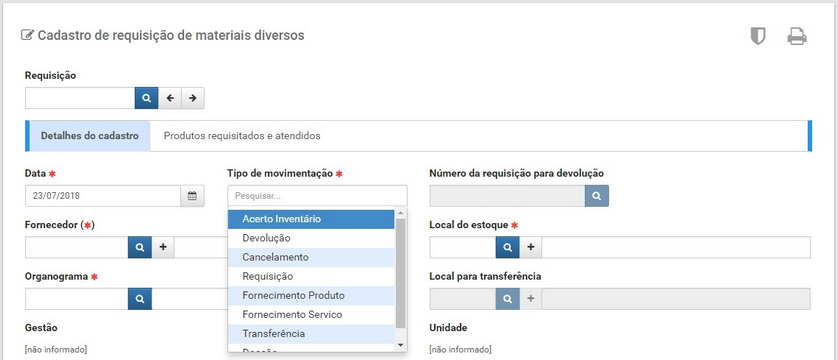Click the '[não informado]' text under Gestão
Viewport: 838px width, 360px height.
[x=56, y=350]
